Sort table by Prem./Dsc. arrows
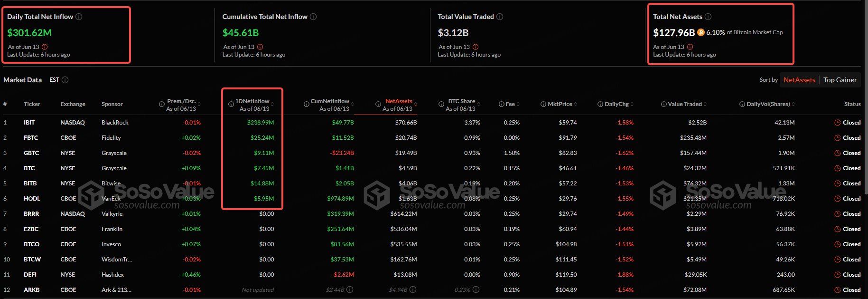This screenshot has height=299, width=868. point(199,104)
